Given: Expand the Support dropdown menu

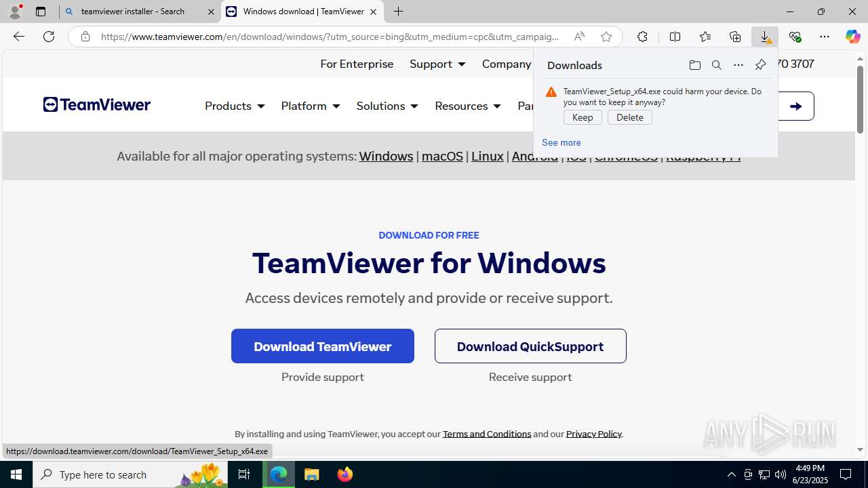Looking at the screenshot, I should point(437,64).
